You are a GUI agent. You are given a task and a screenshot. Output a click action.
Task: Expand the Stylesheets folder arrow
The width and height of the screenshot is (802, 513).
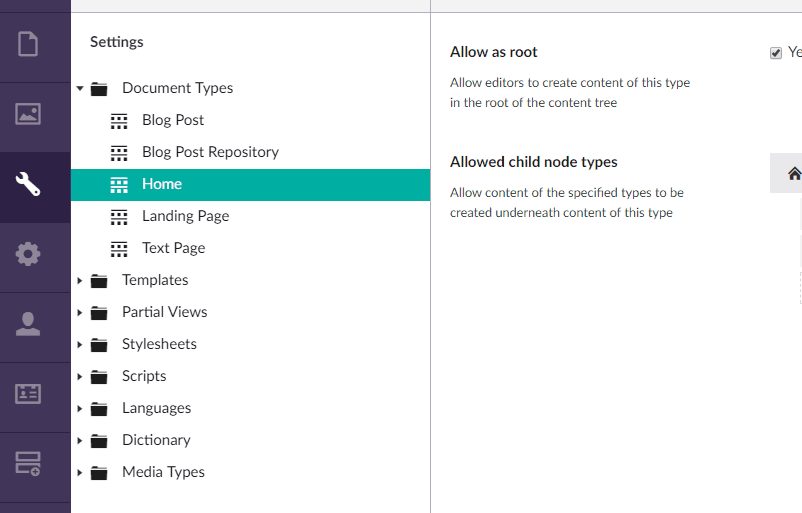click(x=80, y=345)
